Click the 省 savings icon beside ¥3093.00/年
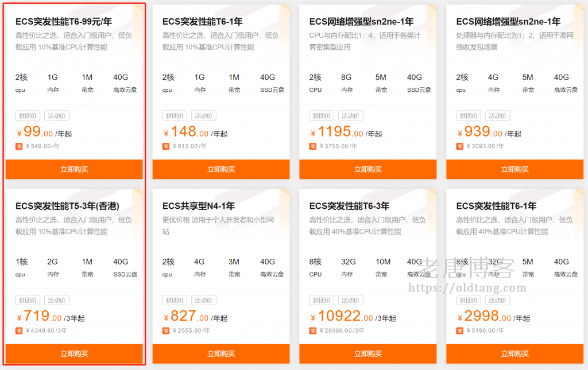This screenshot has height=370, width=588. pos(460,146)
